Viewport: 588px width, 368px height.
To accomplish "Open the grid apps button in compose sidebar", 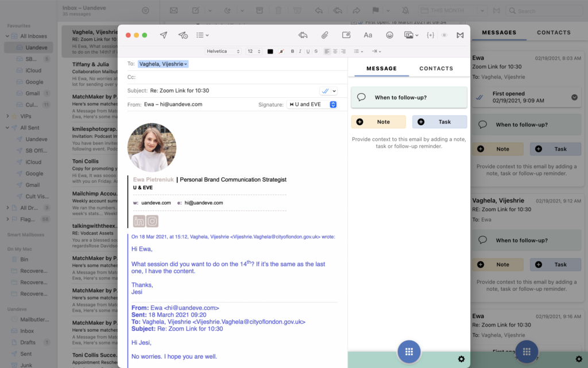I will coord(409,351).
